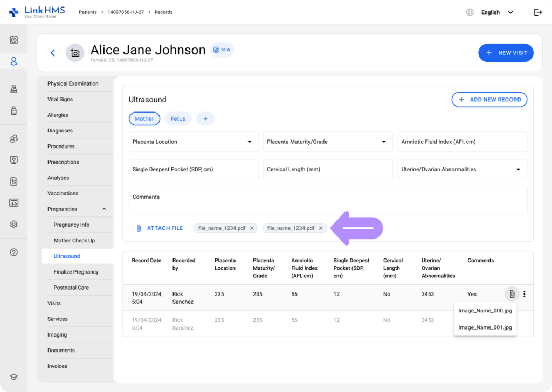Image resolution: width=552 pixels, height=392 pixels.
Task: Click the patient photo camera icon
Action: (75, 53)
